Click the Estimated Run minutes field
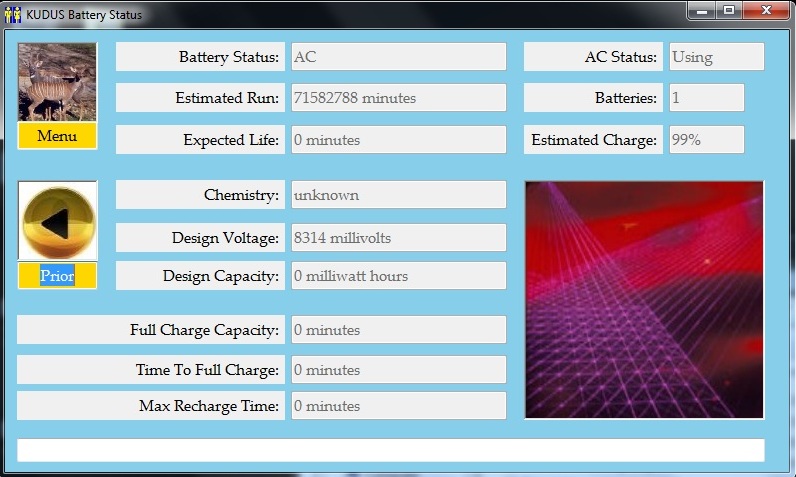This screenshot has width=796, height=477. tap(397, 98)
